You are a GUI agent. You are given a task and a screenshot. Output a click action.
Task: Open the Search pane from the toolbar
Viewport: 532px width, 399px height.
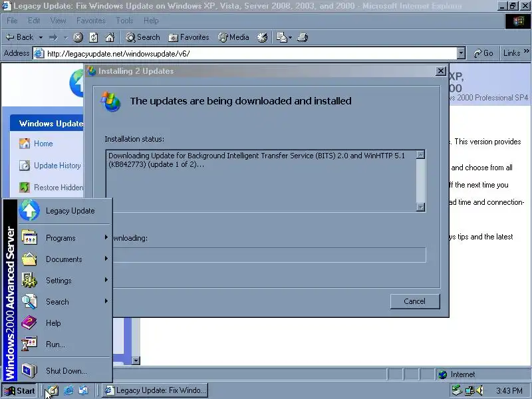coord(142,37)
